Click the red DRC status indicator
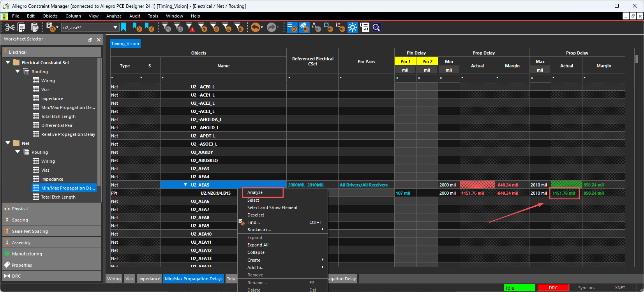Screen dimensions: 644x292 [553, 288]
